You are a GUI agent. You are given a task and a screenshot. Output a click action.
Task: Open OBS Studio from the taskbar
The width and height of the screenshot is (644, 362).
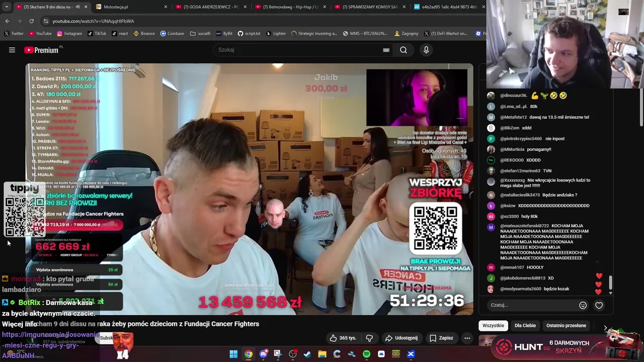point(293,354)
